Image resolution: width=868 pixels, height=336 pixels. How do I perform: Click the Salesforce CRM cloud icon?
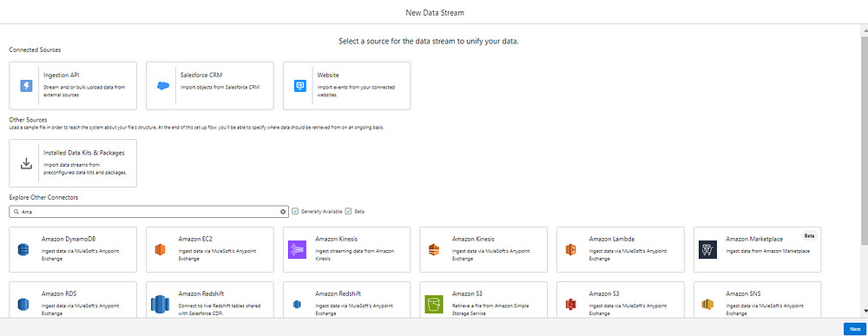(x=163, y=86)
